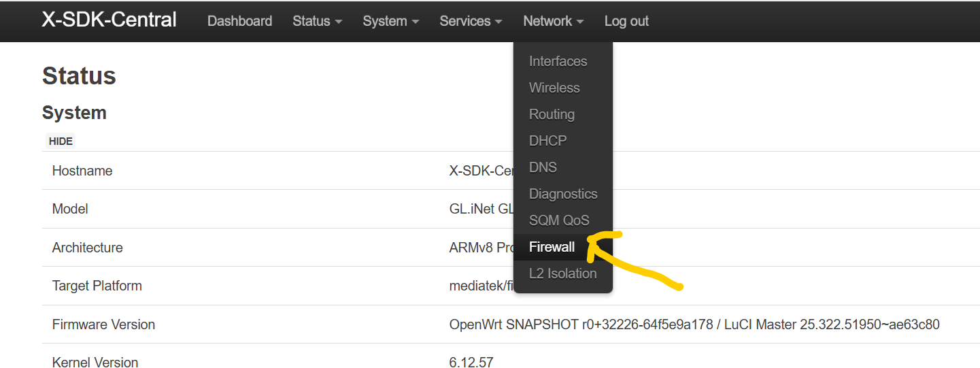
Task: Go to the Dashboard page
Action: click(x=239, y=21)
